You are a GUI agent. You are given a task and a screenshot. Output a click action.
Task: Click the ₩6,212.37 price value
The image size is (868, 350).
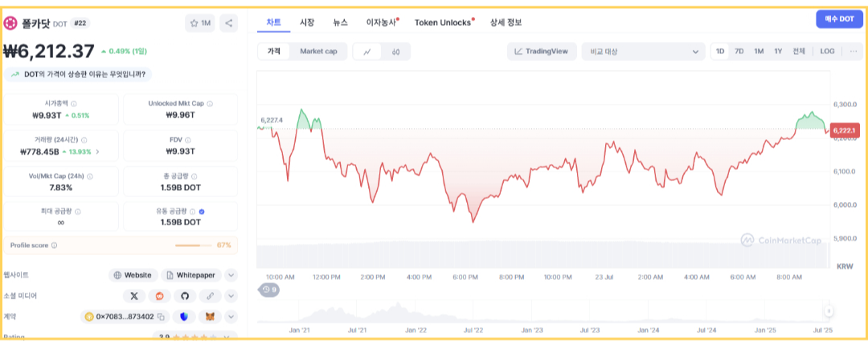tap(49, 51)
